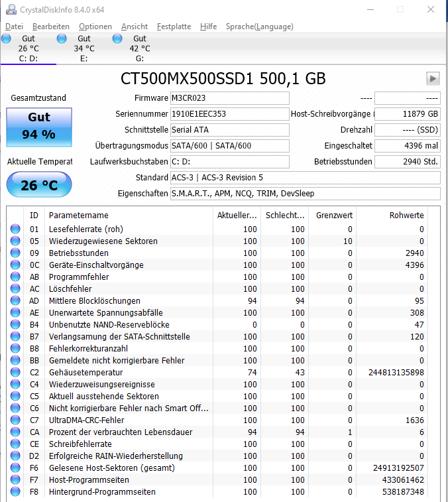This screenshot has width=448, height=502.
Task: Select raw value 244813135898
Action: pyautogui.click(x=396, y=372)
